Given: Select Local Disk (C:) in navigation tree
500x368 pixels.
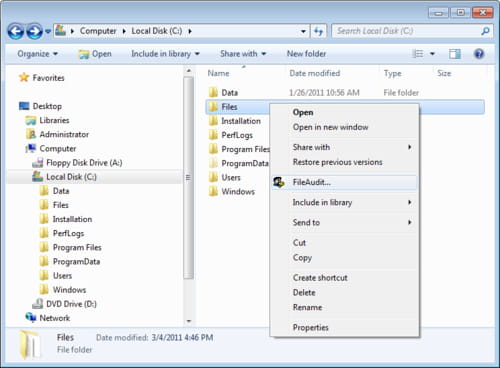Looking at the screenshot, I should 64,177.
